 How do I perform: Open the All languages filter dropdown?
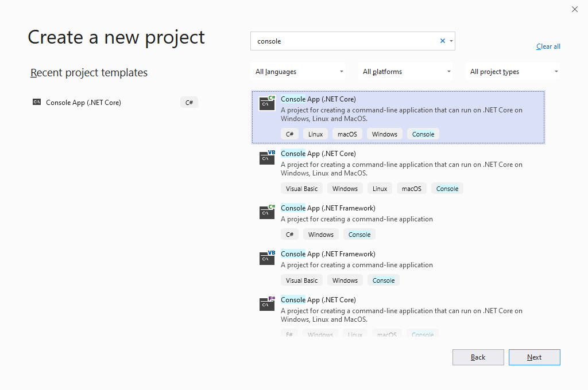pyautogui.click(x=298, y=71)
